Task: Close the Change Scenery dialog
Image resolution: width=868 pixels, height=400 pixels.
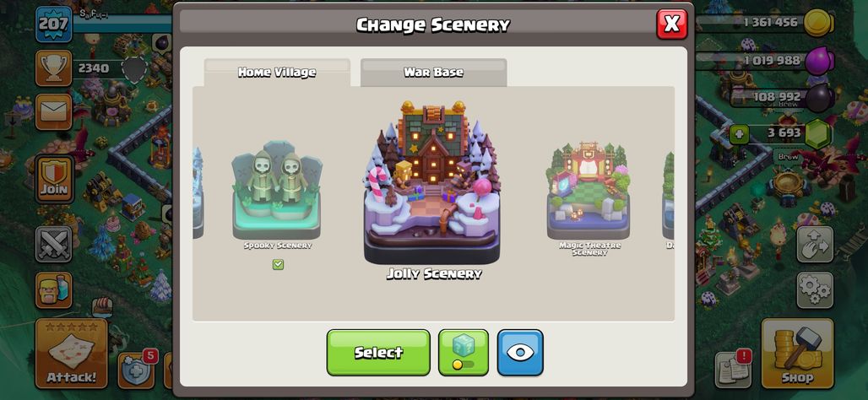Action: coord(672,24)
